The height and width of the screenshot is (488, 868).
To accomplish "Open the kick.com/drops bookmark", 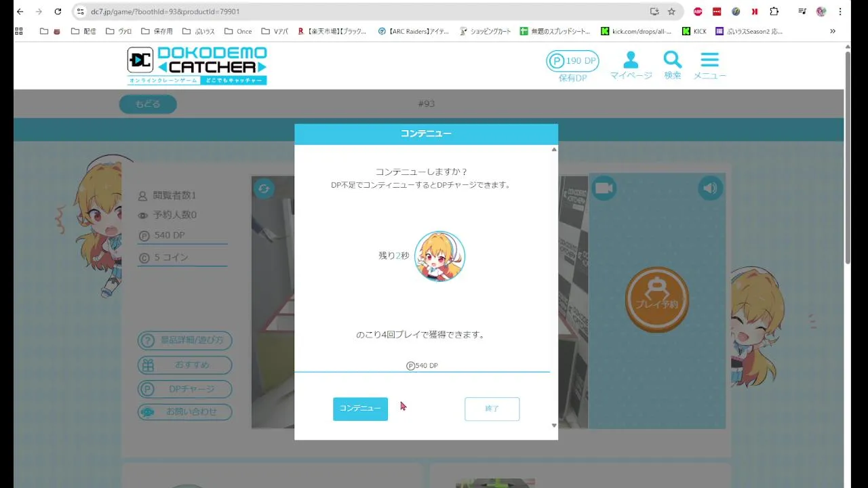I will pos(637,31).
